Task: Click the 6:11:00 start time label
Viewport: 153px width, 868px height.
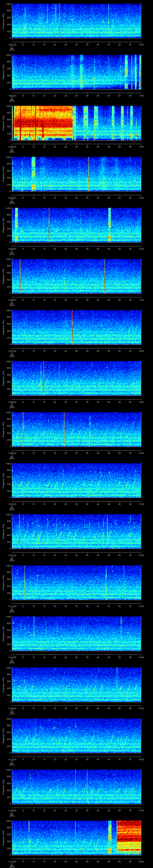Action: pos(12,555)
